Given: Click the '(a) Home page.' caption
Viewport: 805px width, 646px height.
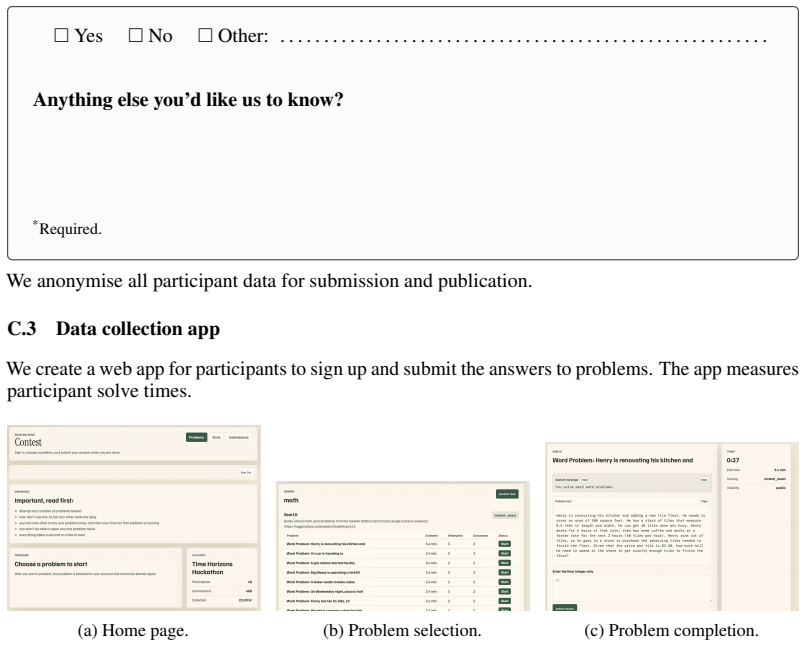Looking at the screenshot, I should point(133,631).
